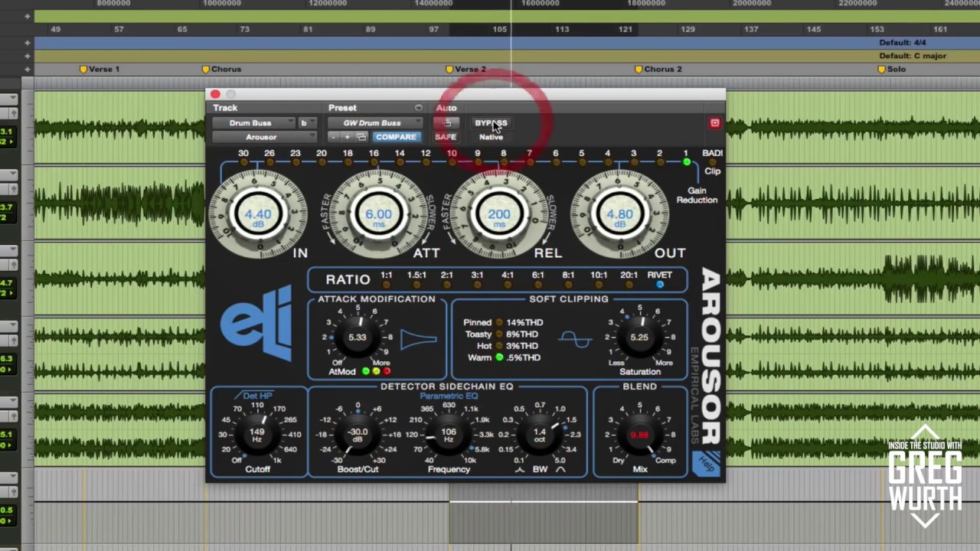The image size is (980, 551).
Task: Jump to the Solo marker
Action: 892,69
